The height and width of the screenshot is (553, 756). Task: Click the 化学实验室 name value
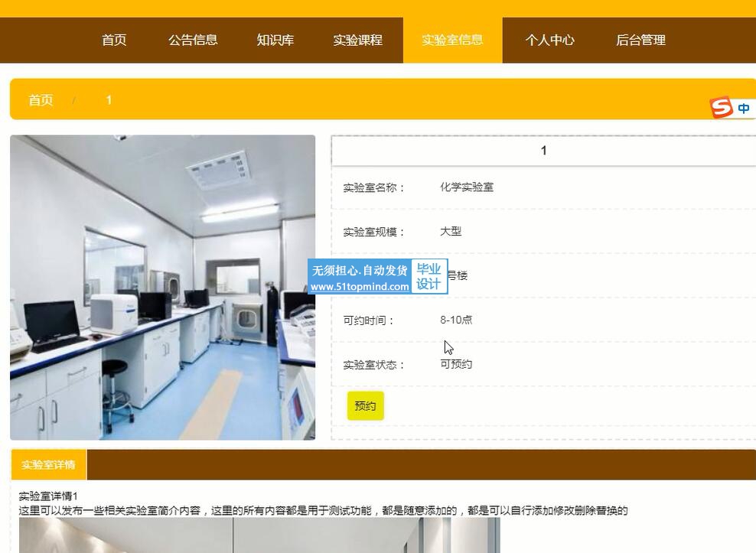coord(466,187)
